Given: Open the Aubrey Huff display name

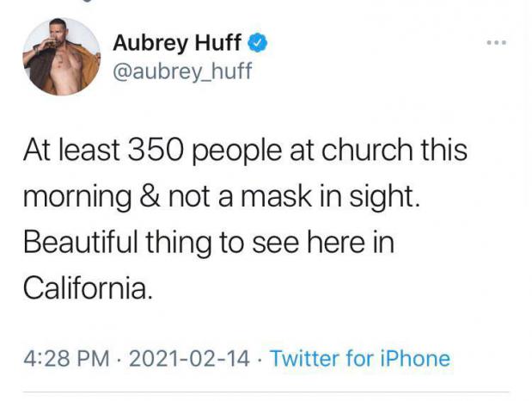Looking at the screenshot, I should coord(177,43).
